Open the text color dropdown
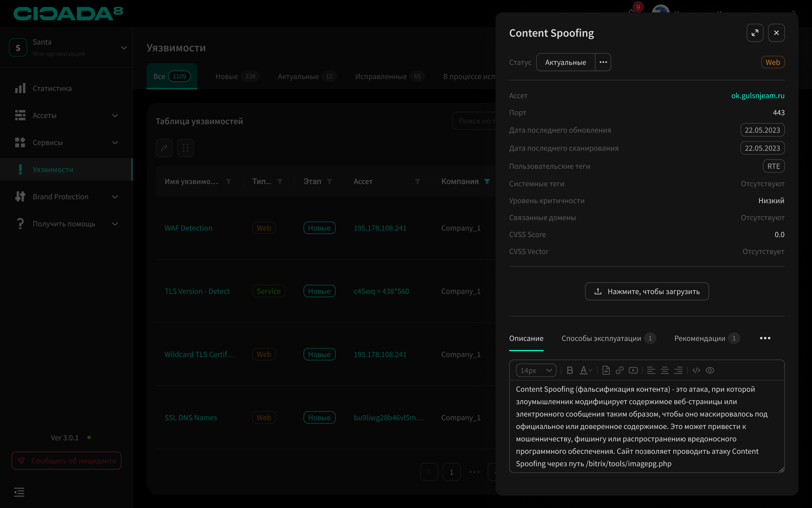 (586, 370)
